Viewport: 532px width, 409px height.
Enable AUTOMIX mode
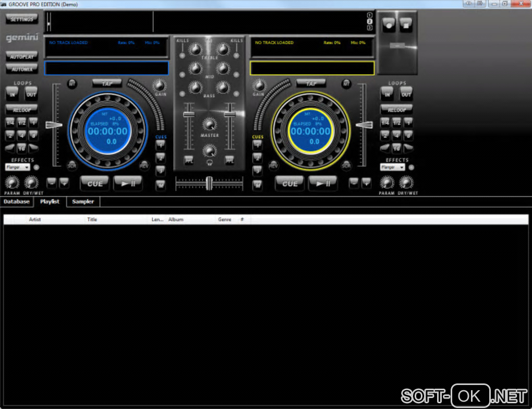pos(21,69)
